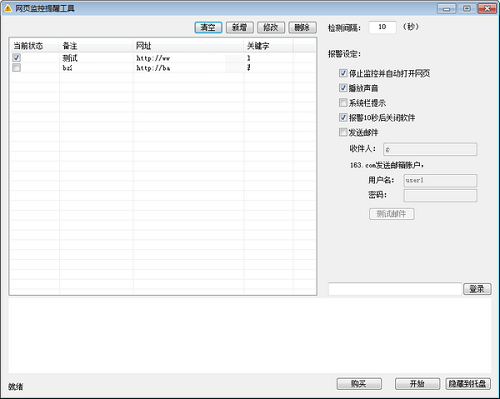Check the second row status checkbox

click(x=16, y=68)
